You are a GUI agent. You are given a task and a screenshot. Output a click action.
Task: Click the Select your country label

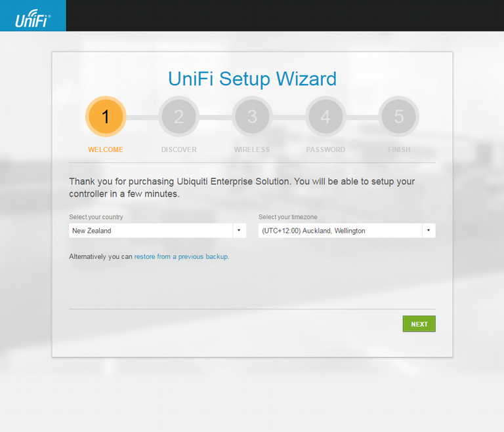point(96,217)
